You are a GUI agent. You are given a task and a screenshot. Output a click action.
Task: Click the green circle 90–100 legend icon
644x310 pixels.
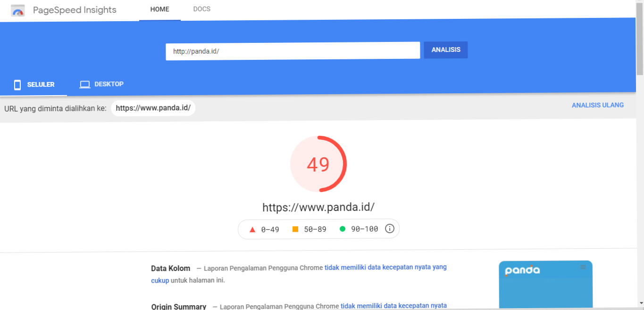click(x=343, y=229)
